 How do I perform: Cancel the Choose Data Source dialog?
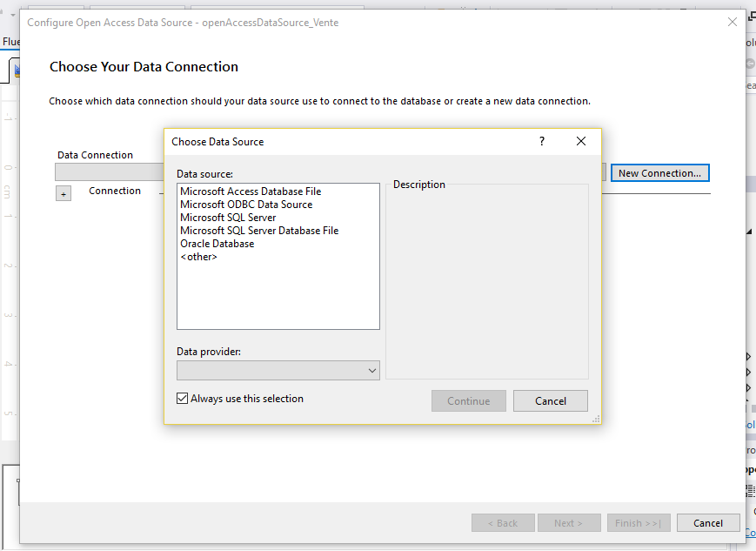pos(550,401)
